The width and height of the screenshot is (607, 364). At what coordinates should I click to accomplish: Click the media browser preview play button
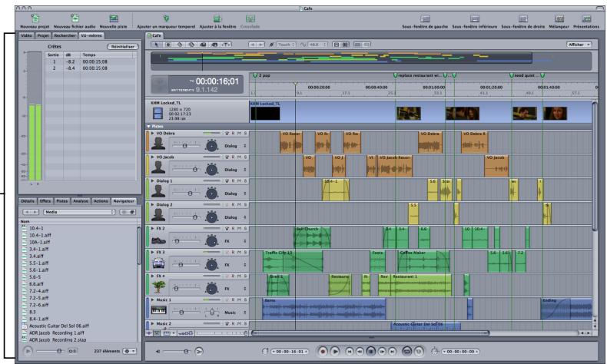[28, 351]
